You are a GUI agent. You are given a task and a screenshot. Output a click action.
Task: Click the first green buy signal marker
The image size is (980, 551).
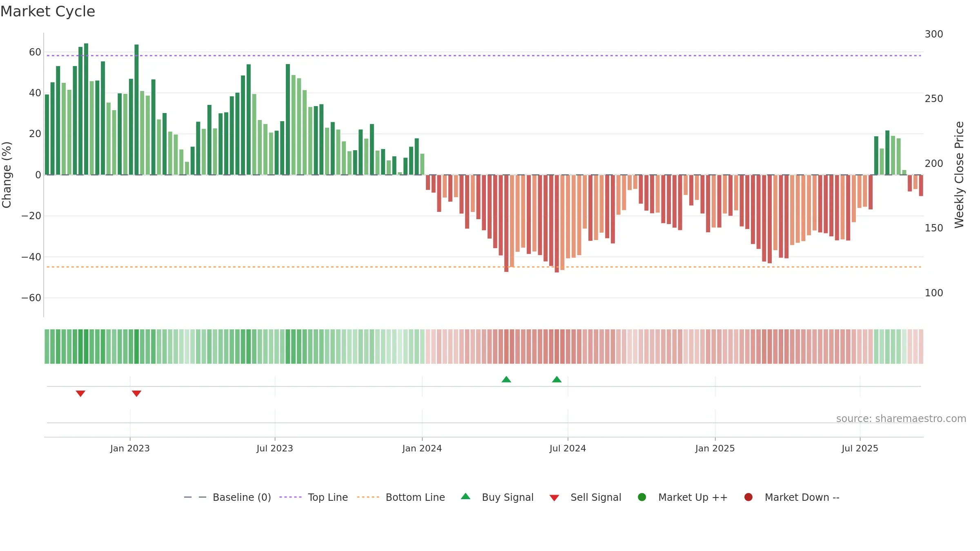[506, 380]
